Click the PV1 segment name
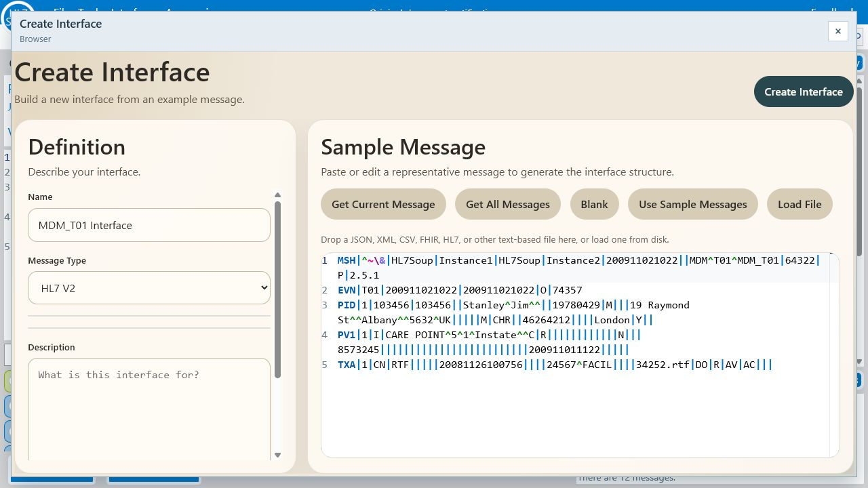The height and width of the screenshot is (488, 868). click(x=347, y=335)
